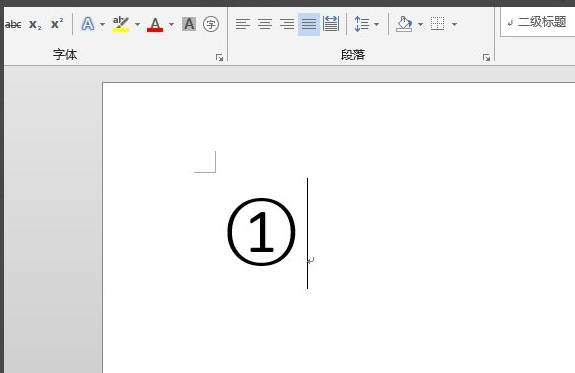Screen dimensions: 575x373
Task: Center align the paragraph
Action: 265,24
